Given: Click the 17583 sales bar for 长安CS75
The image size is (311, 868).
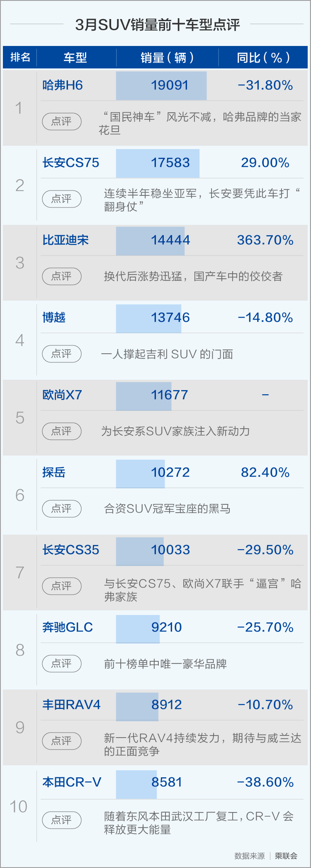Looking at the screenshot, I should click(x=158, y=163).
